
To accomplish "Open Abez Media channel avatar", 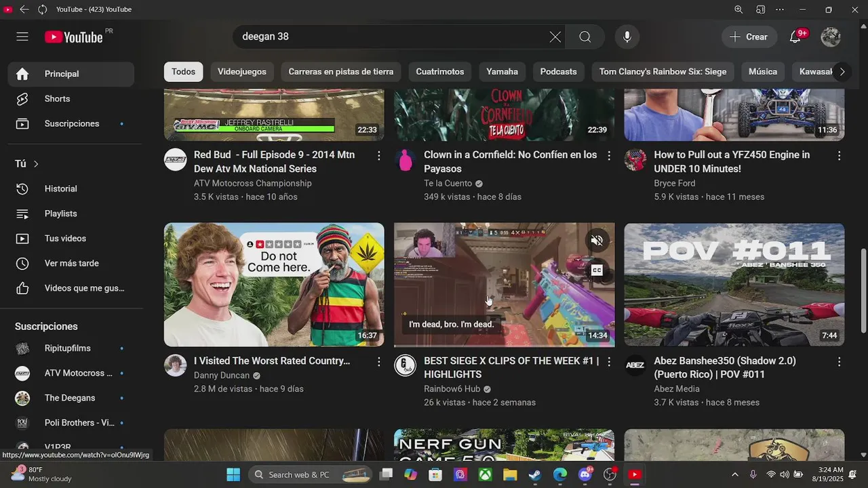I will coord(635,365).
